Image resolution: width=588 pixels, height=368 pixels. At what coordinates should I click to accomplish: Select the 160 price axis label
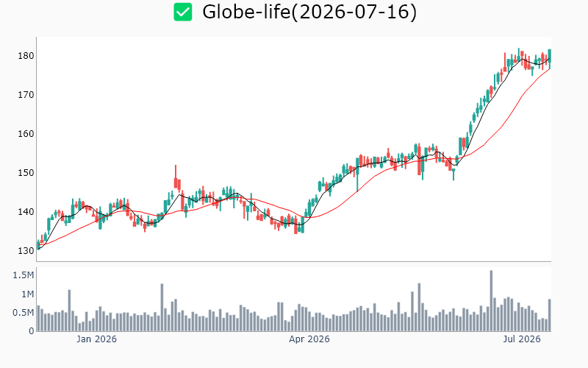coord(26,134)
